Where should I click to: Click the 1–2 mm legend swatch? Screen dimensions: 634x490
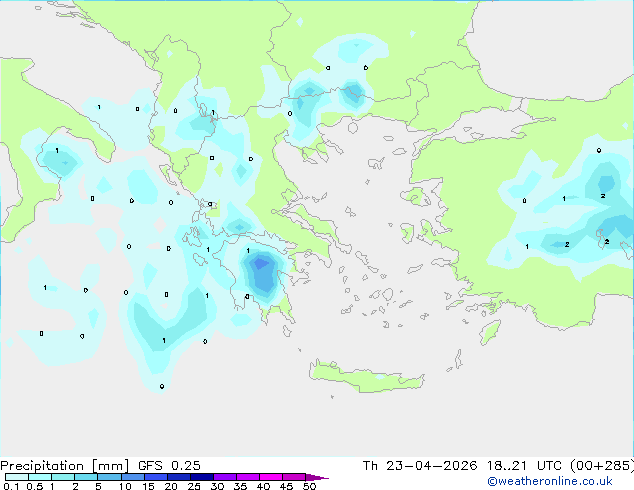[63, 477]
